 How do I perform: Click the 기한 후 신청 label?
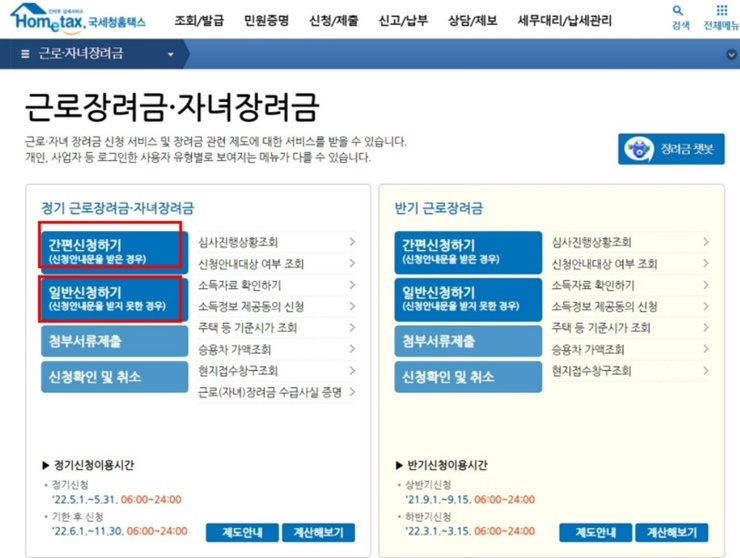click(x=77, y=516)
